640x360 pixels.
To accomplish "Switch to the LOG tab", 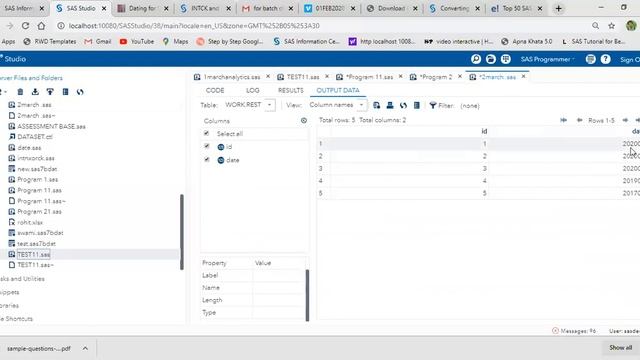I will [252, 90].
